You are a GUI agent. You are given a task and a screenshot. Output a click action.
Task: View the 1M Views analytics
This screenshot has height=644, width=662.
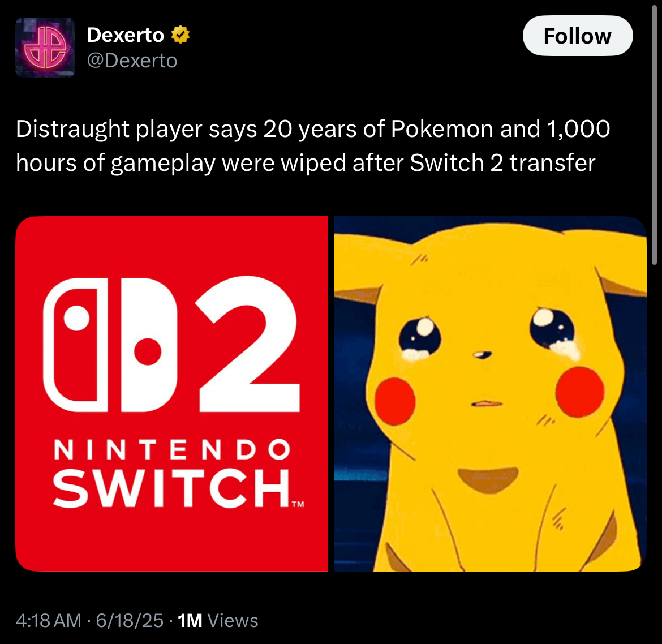[x=218, y=621]
